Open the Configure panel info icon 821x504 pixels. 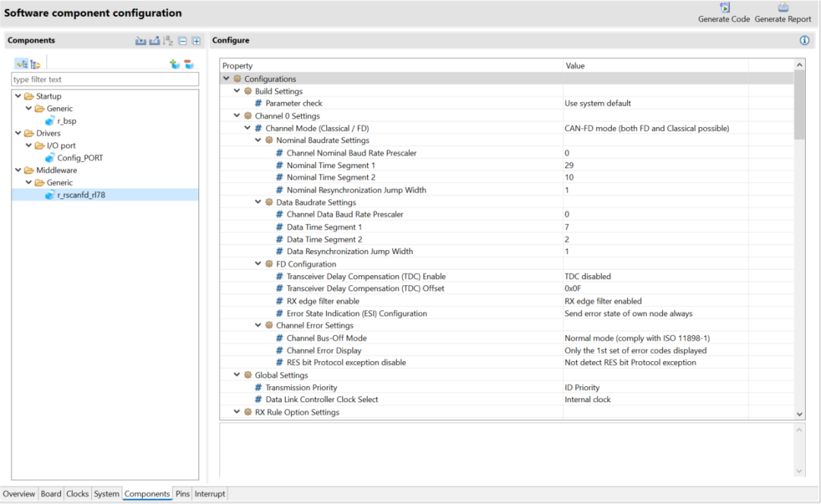[804, 40]
